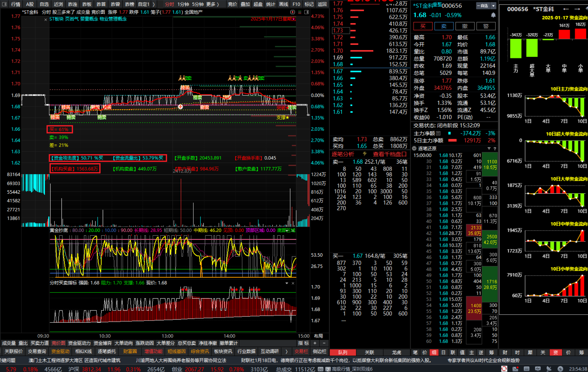This screenshot has height=372, width=588.
Task: Switch to the 5分钟 chart tab
Action: 198,4
